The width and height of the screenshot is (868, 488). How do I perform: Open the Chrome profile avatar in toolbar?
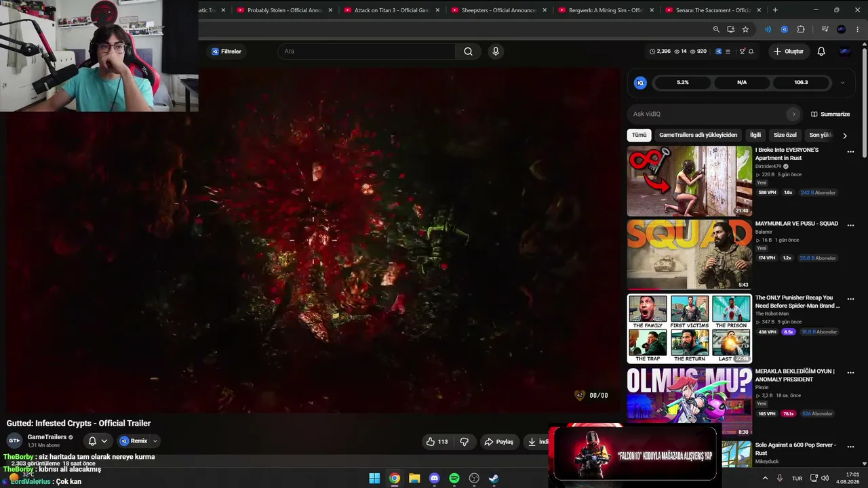click(x=842, y=29)
